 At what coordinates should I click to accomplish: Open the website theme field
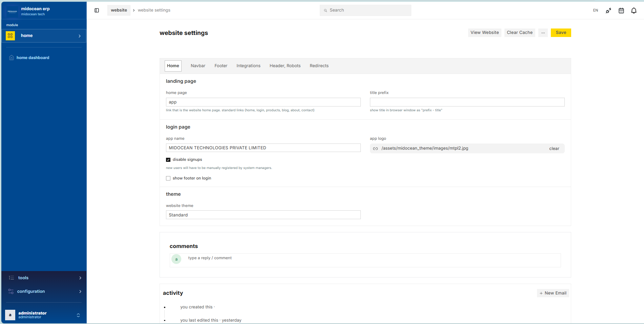(263, 215)
